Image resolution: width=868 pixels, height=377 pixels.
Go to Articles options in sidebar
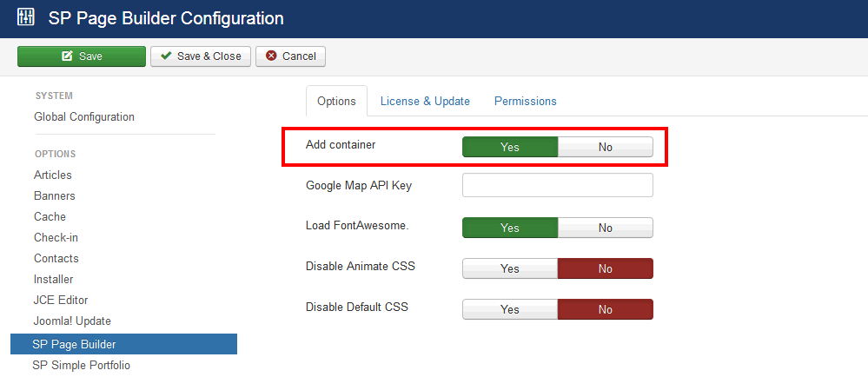tap(53, 175)
